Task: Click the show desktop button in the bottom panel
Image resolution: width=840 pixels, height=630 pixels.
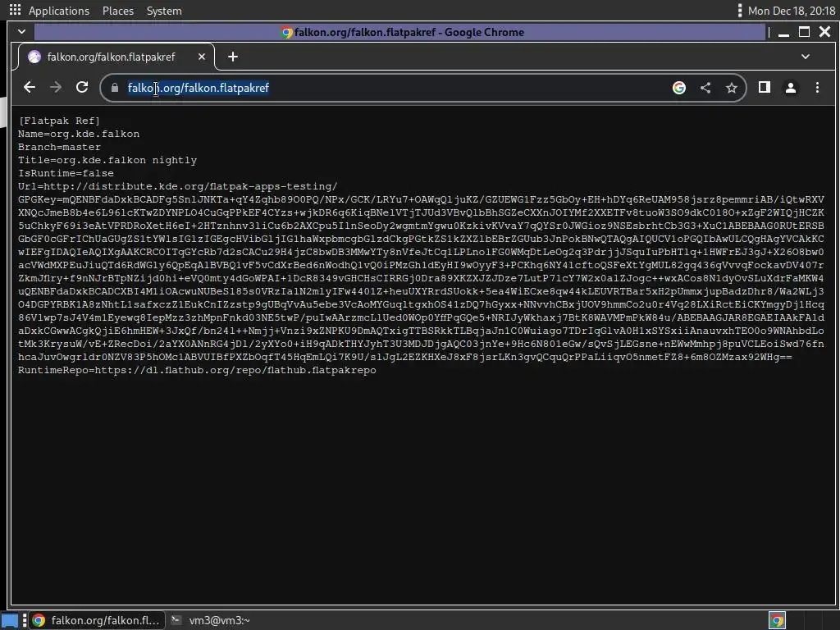Action: (10, 620)
